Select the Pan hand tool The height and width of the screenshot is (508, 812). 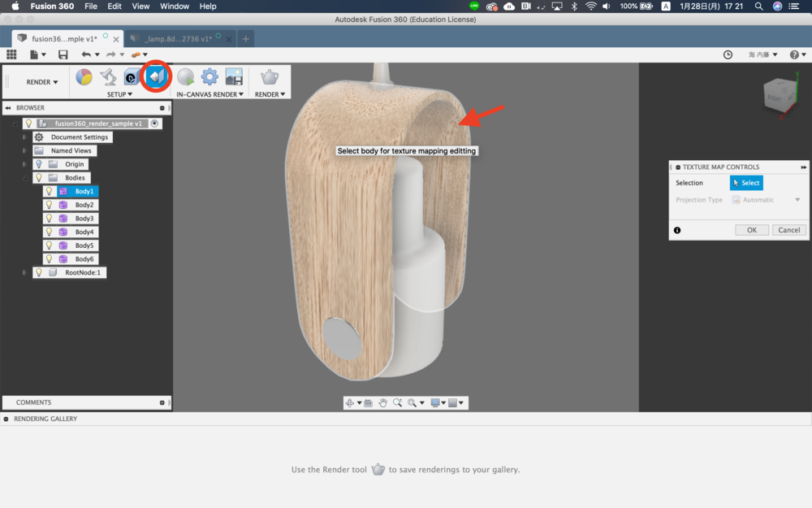(382, 403)
